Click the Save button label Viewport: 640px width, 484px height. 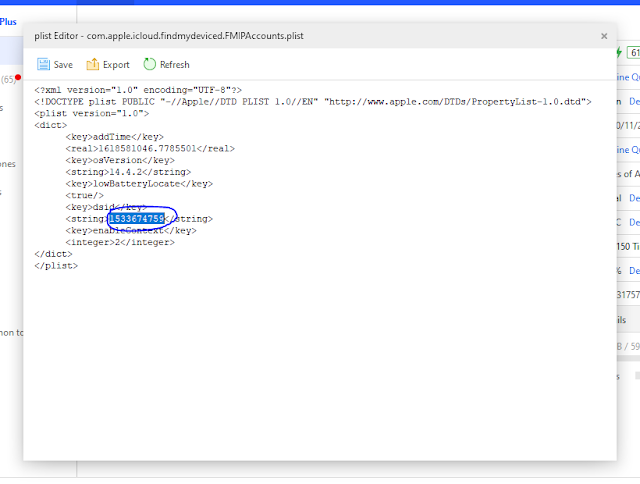point(63,65)
